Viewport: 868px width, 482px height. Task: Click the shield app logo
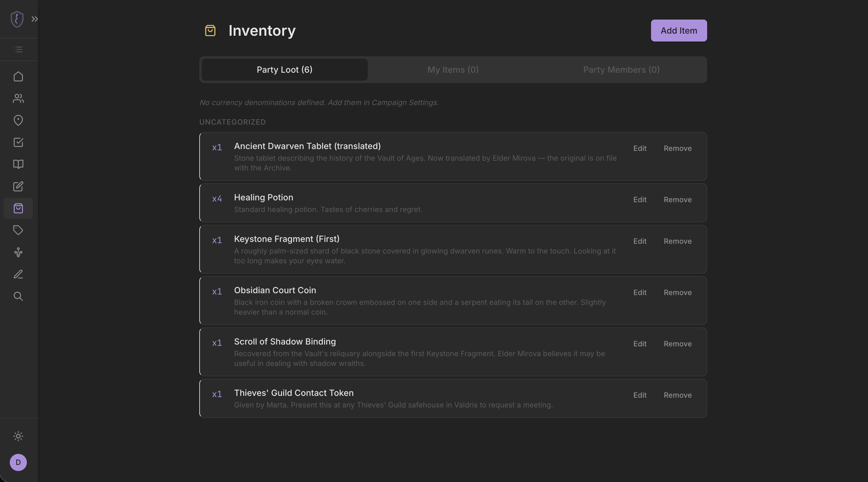[17, 19]
